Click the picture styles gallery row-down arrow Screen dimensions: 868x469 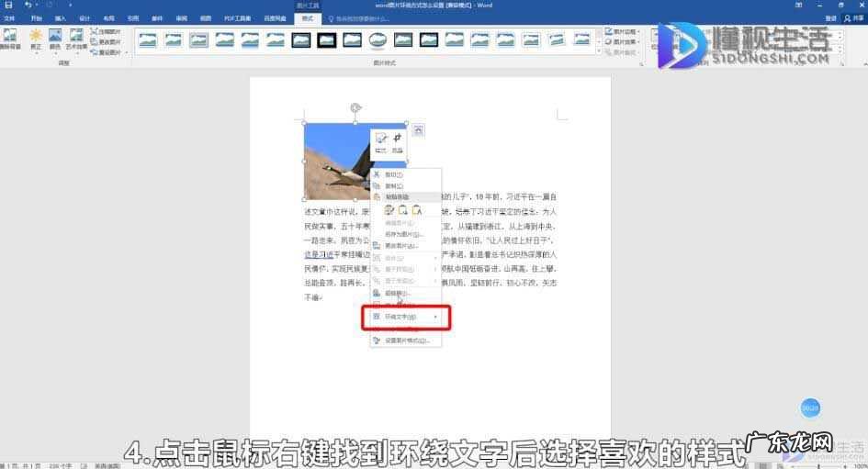pyautogui.click(x=598, y=42)
